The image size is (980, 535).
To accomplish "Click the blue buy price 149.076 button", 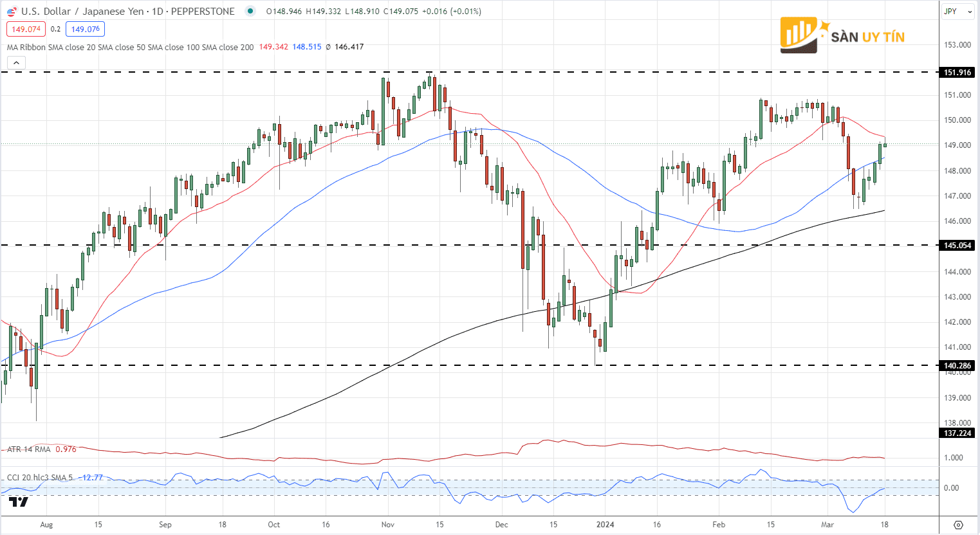I will 86,29.
